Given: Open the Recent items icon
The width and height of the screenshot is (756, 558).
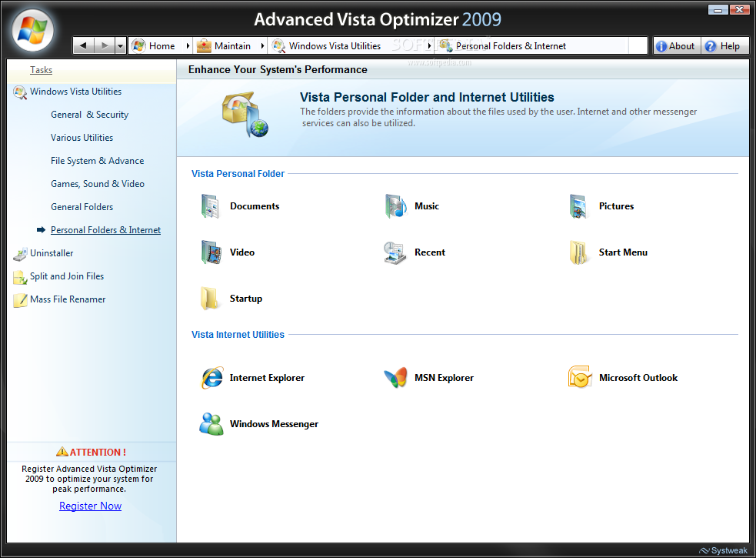Looking at the screenshot, I should pos(395,252).
